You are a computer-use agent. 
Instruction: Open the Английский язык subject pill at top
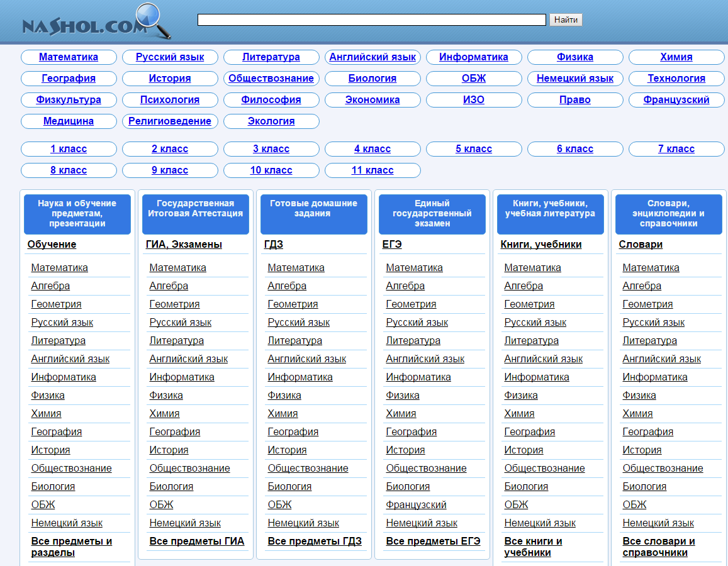(372, 57)
